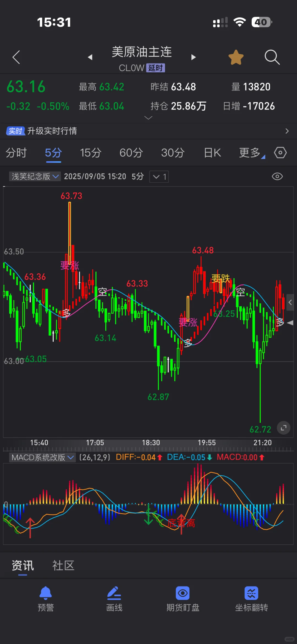This screenshot has height=644, width=297.
Task: Open 预警 alert bell
Action: point(46,599)
